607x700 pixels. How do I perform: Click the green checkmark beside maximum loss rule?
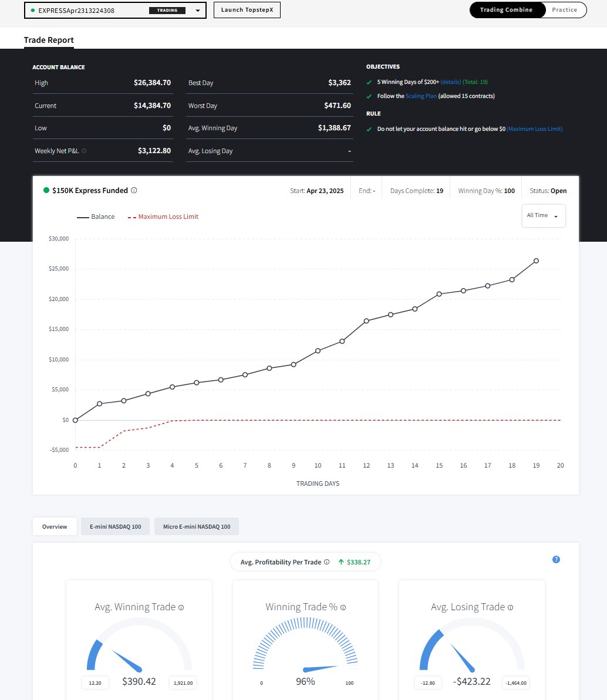click(369, 129)
